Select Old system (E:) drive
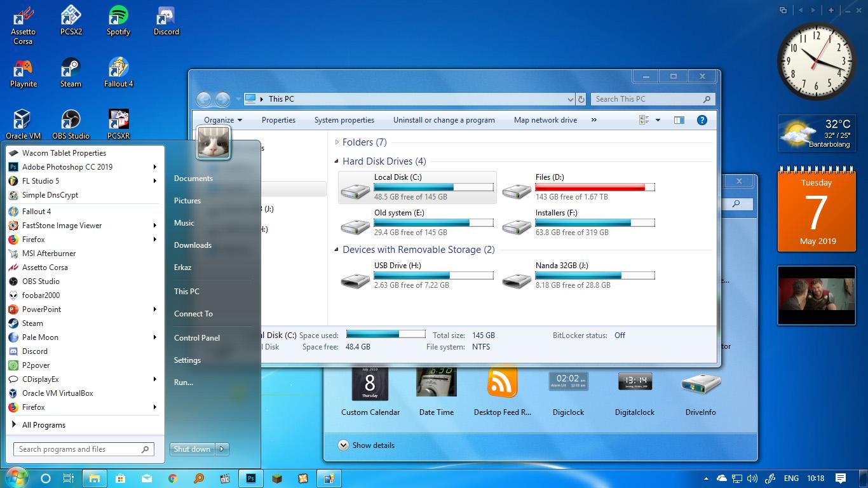Image resolution: width=868 pixels, height=488 pixels. [x=417, y=223]
